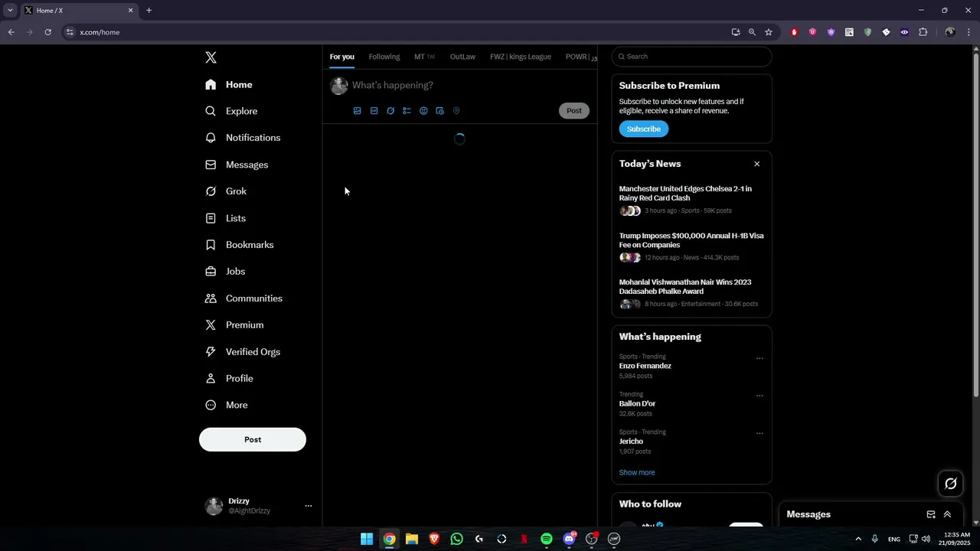Open options for Jericho trend
The width and height of the screenshot is (980, 551).
759,433
